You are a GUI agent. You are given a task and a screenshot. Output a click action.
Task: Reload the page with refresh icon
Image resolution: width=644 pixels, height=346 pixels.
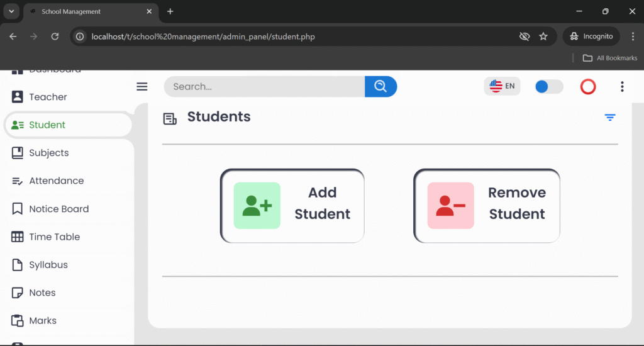55,36
